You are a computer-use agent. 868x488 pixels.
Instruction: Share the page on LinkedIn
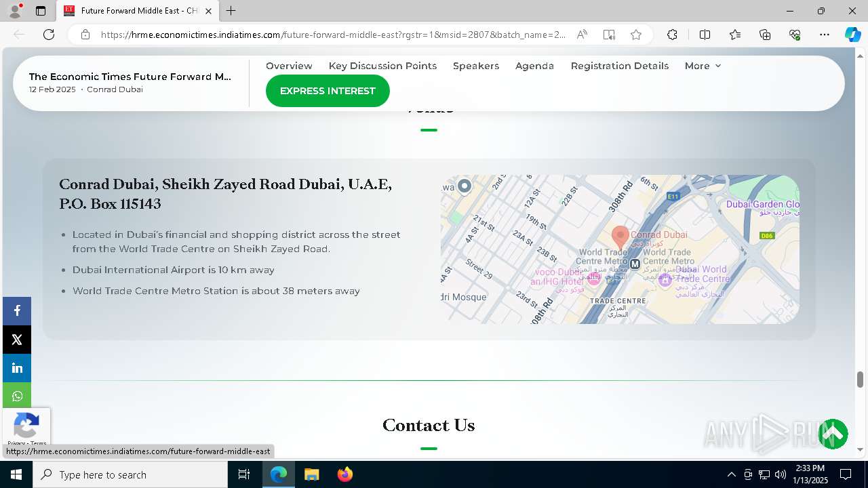pos(17,368)
